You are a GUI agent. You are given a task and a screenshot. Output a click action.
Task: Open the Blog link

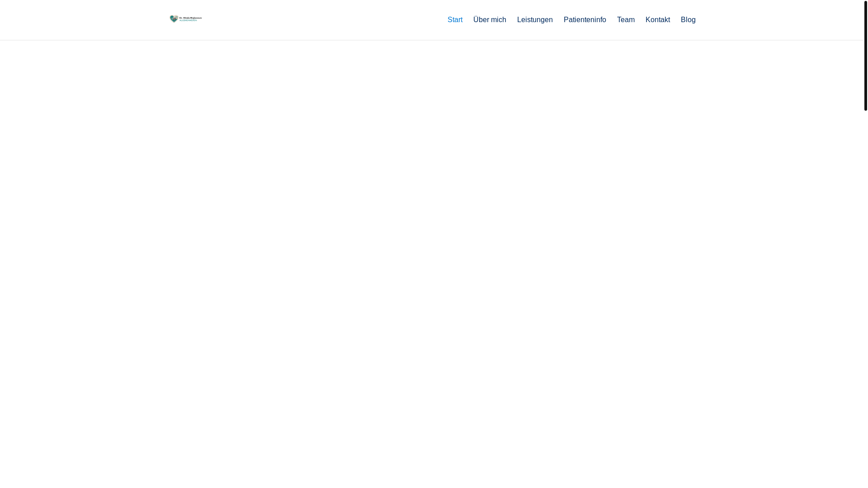[688, 20]
